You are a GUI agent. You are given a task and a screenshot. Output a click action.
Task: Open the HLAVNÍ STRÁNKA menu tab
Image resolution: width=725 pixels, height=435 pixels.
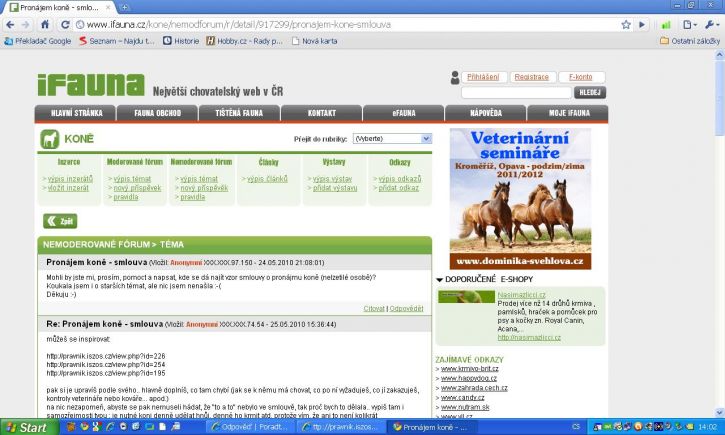click(x=75, y=113)
